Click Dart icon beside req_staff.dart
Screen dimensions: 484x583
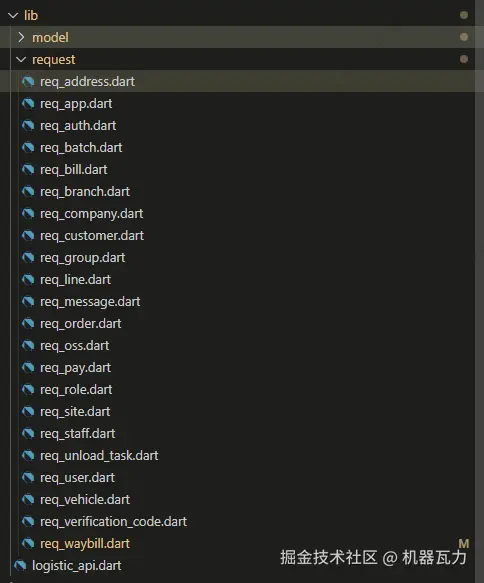[x=28, y=433]
